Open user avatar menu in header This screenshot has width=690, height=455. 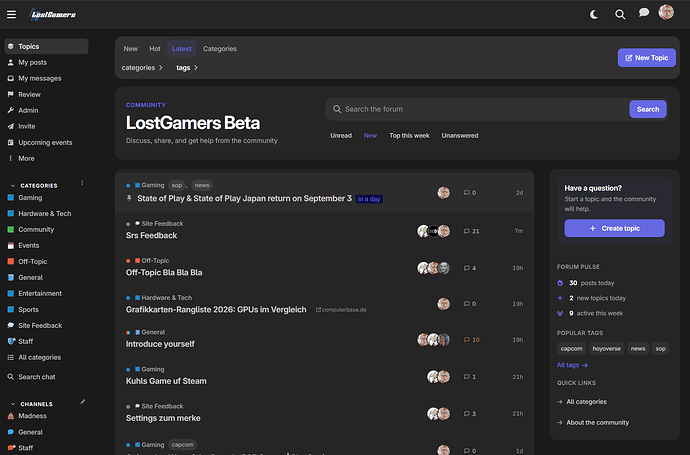point(666,12)
